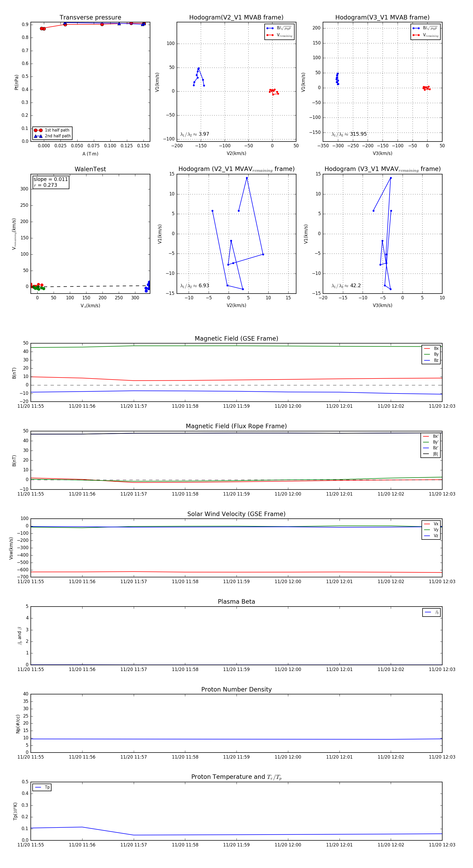Click the 'V_remaining' legend entry in V2_V1 MVAB hodogram
Screen dimensions: 473x868
(x=279, y=35)
